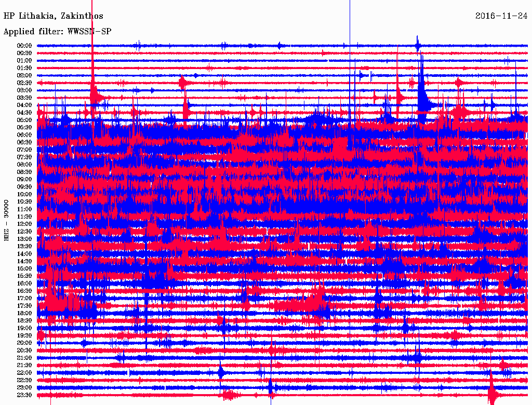Select the 22:00 time label
Viewport: 532px width, 405px height.
(24, 373)
